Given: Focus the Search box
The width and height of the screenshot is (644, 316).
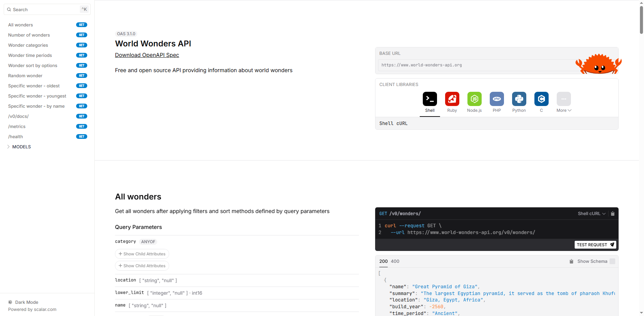Looking at the screenshot, I should pyautogui.click(x=47, y=9).
